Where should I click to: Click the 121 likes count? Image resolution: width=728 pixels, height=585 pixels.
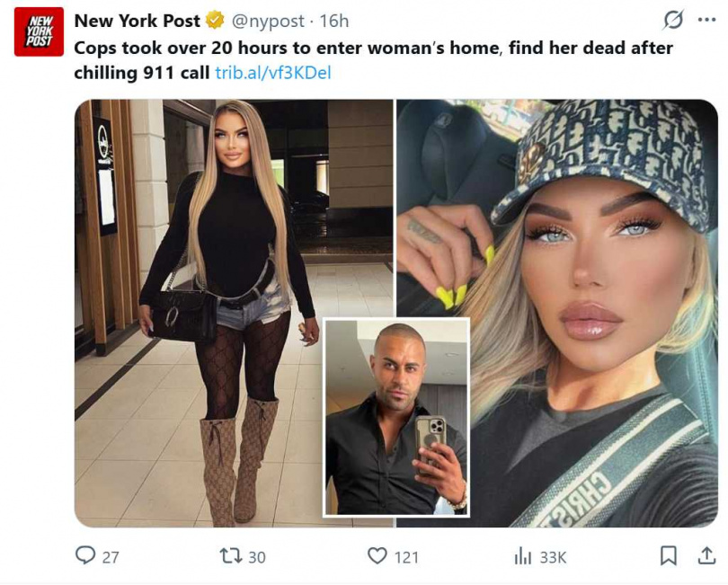tap(406, 556)
